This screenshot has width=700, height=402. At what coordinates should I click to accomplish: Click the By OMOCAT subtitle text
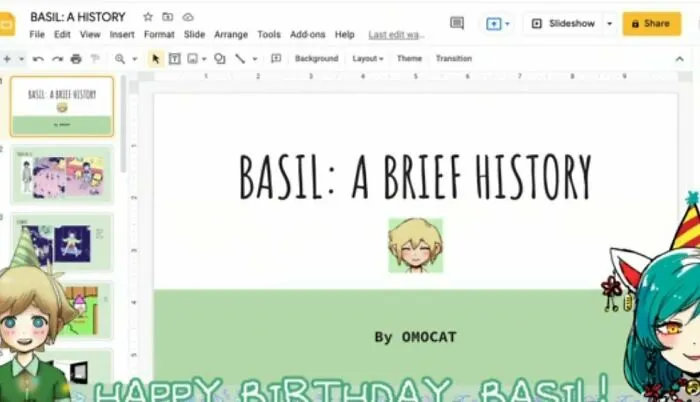tap(416, 337)
